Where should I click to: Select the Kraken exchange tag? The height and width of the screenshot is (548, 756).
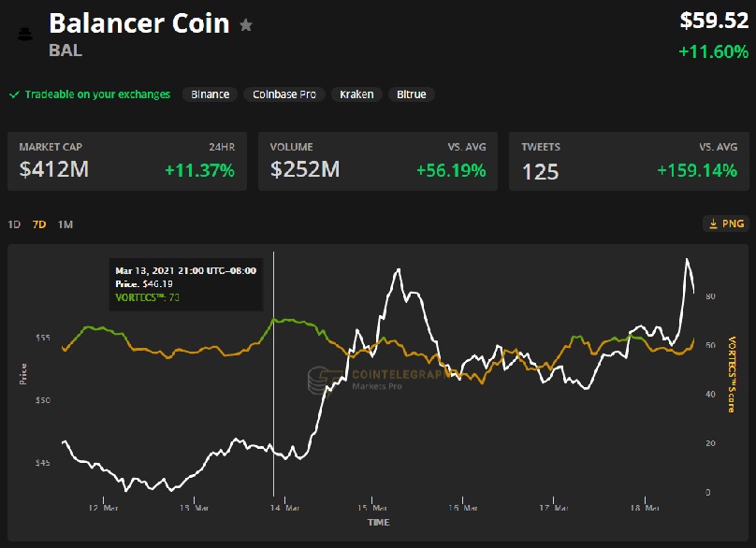coord(356,94)
